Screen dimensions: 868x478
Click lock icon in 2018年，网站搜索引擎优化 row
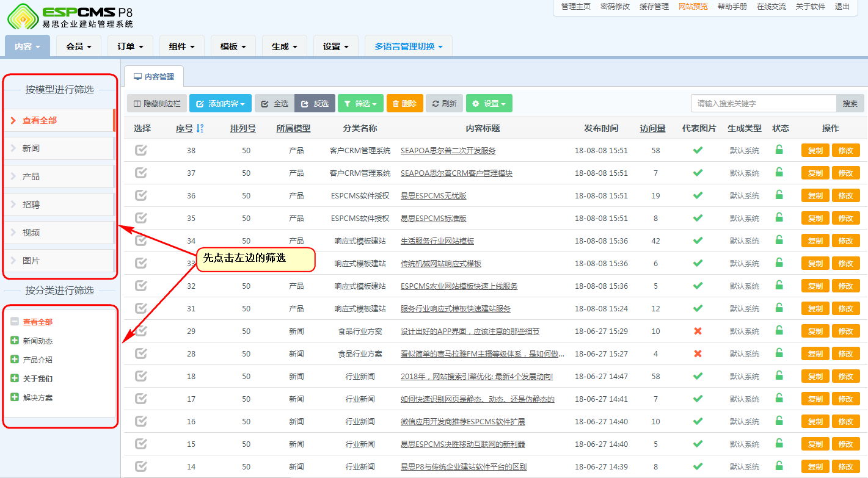point(779,375)
